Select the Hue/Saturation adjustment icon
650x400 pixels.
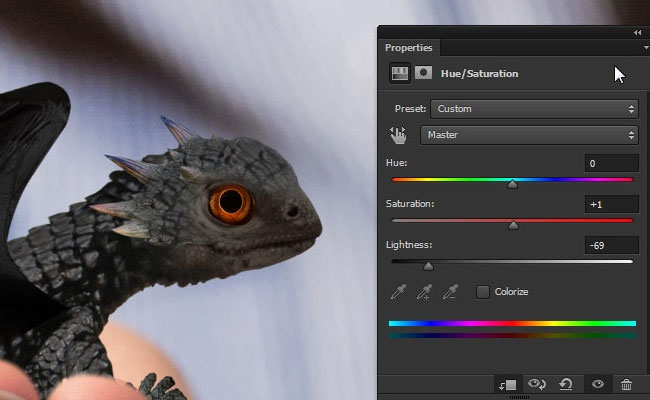400,73
